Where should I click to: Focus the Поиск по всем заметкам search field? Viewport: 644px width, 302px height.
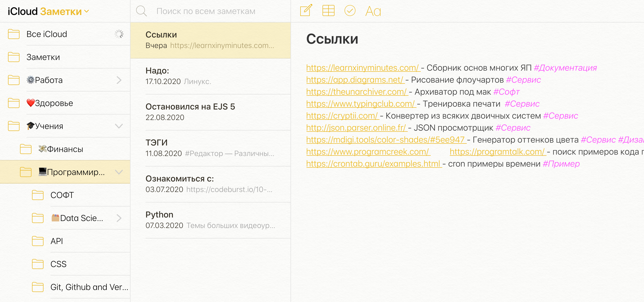[206, 11]
